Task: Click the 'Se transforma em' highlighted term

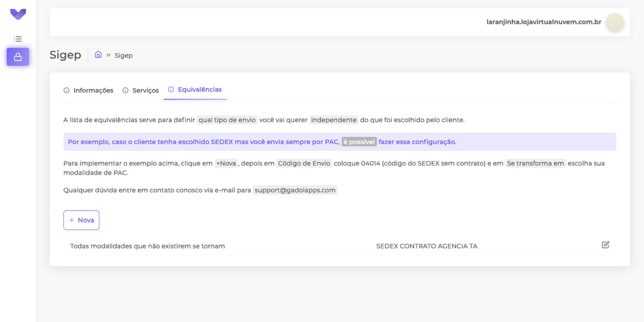Action: (535, 163)
